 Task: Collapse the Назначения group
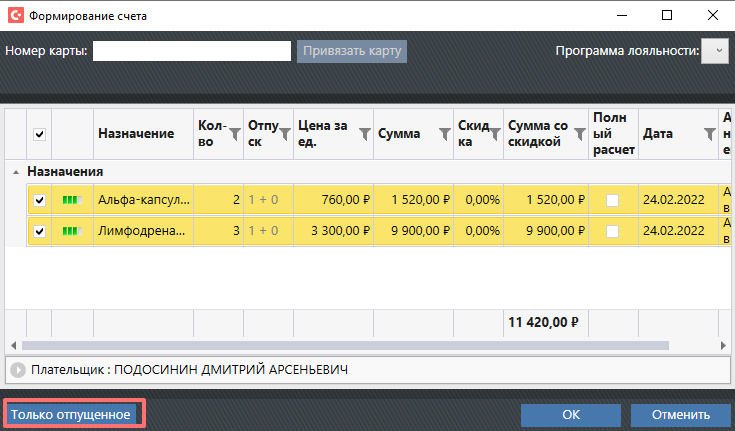coord(15,172)
